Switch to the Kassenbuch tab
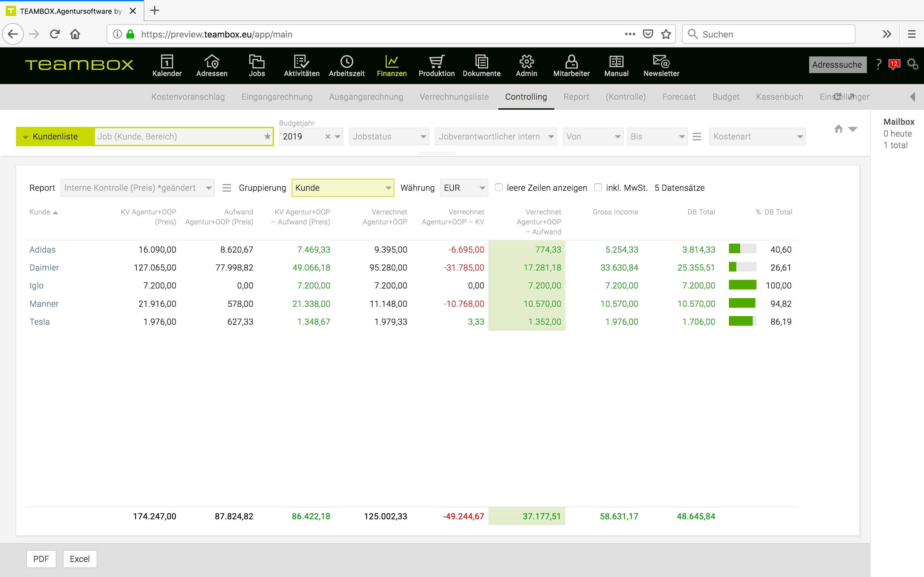Viewport: 924px width, 577px height. tap(779, 97)
